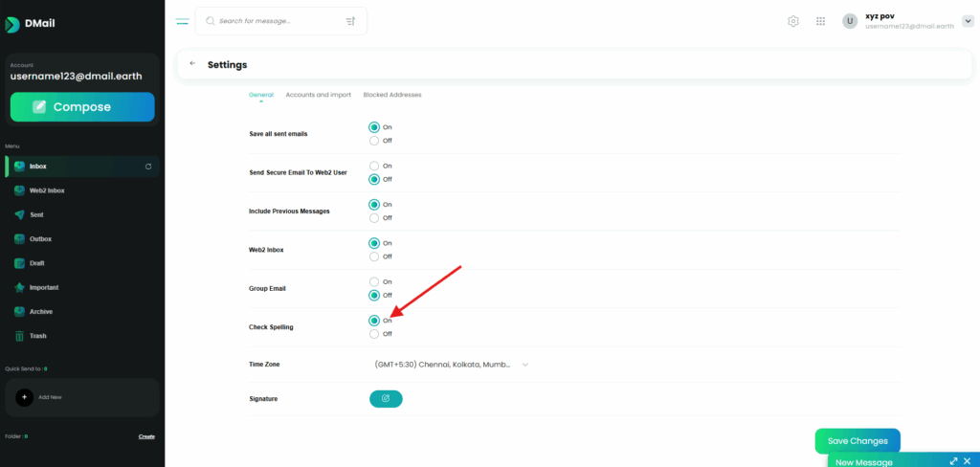Open the settings gear icon
This screenshot has height=467, width=980.
tap(793, 21)
